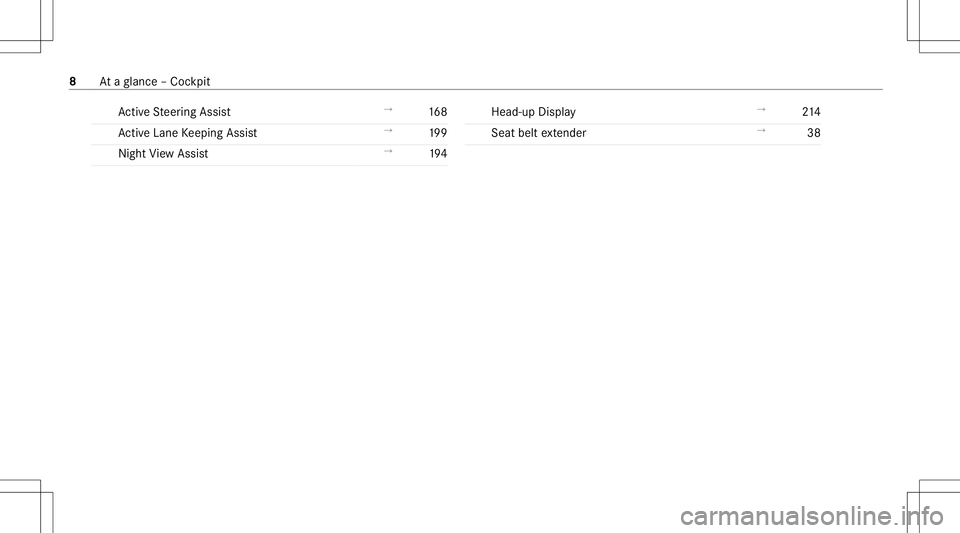Image resolution: width=960 pixels, height=533 pixels.
Task: Select the Active Lane Keeping Assist entry
Action: [x=187, y=133]
